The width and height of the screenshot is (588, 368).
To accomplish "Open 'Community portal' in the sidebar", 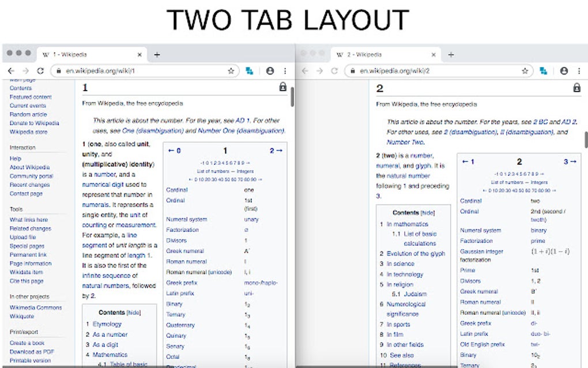I will point(32,176).
